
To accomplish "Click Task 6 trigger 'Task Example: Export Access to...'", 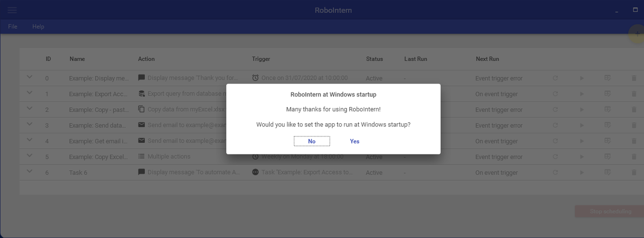I will [x=306, y=172].
